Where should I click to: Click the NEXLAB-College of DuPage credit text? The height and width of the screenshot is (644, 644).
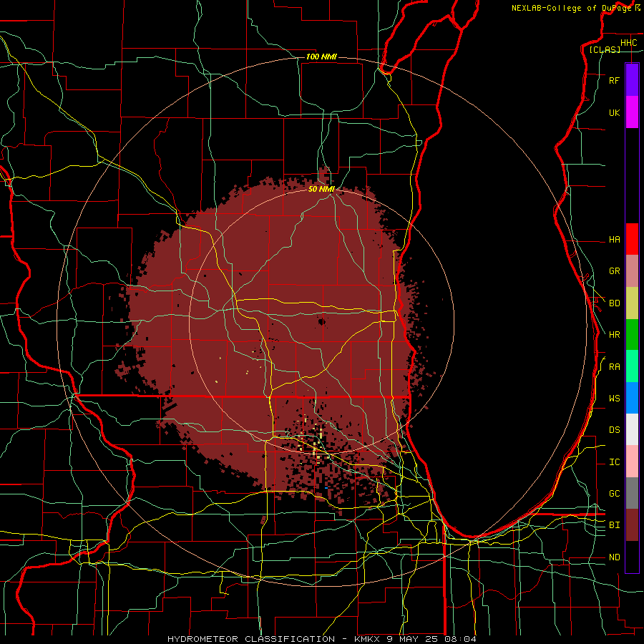point(572,8)
